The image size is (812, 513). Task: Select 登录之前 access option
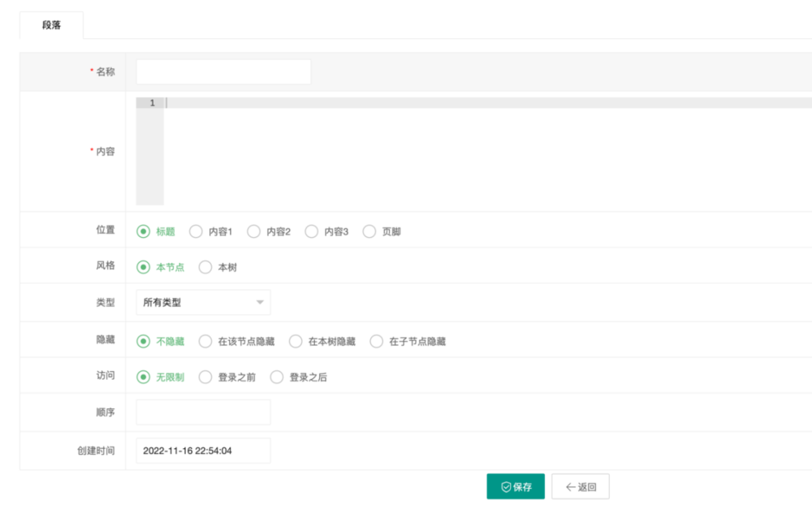pos(205,377)
